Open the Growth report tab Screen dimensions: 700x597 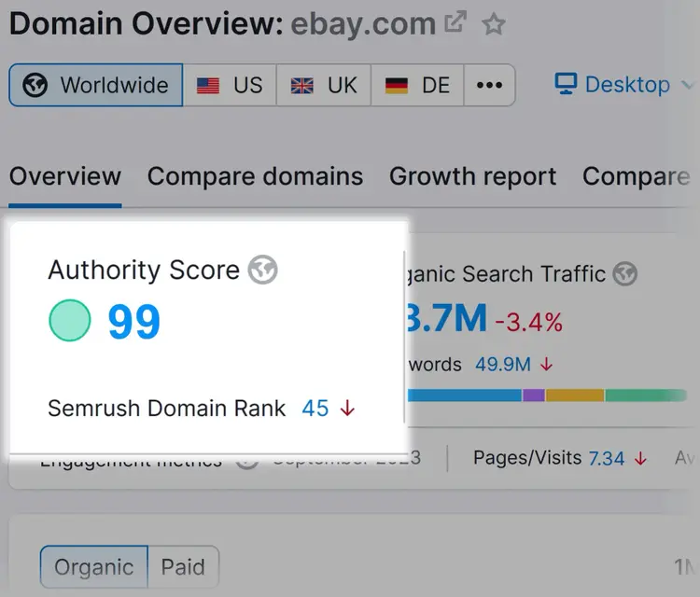(x=472, y=176)
